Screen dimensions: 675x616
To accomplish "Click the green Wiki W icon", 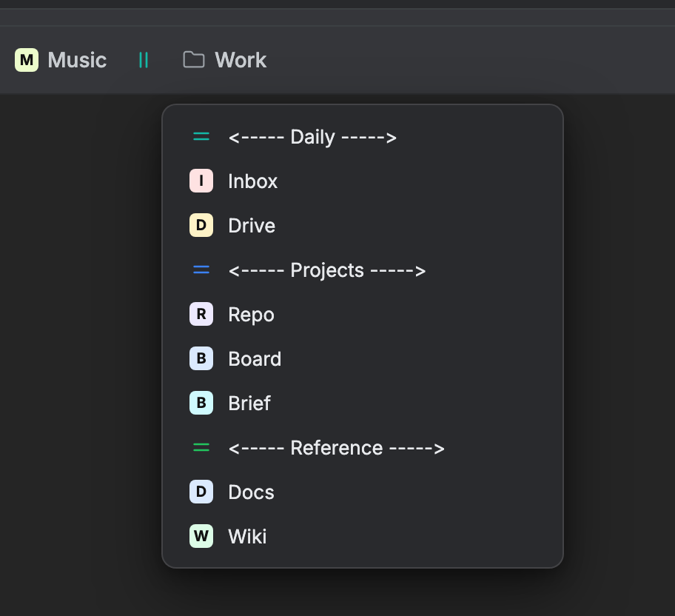I will click(201, 536).
